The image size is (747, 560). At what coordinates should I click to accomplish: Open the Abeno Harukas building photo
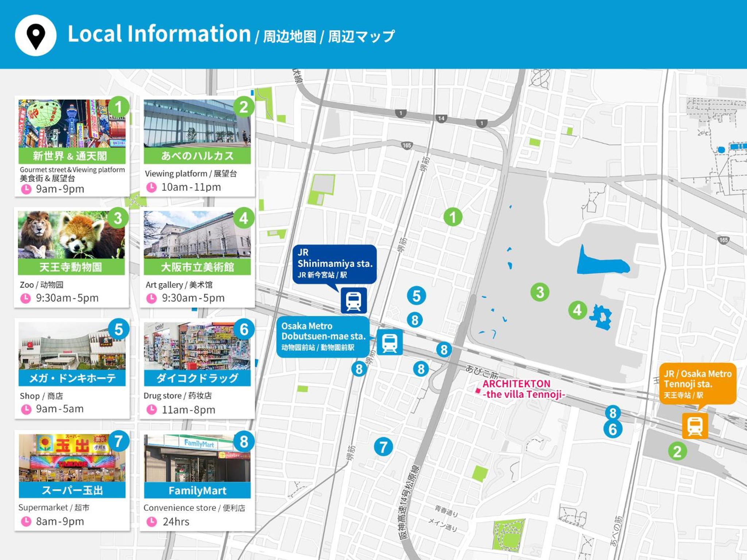[197, 124]
